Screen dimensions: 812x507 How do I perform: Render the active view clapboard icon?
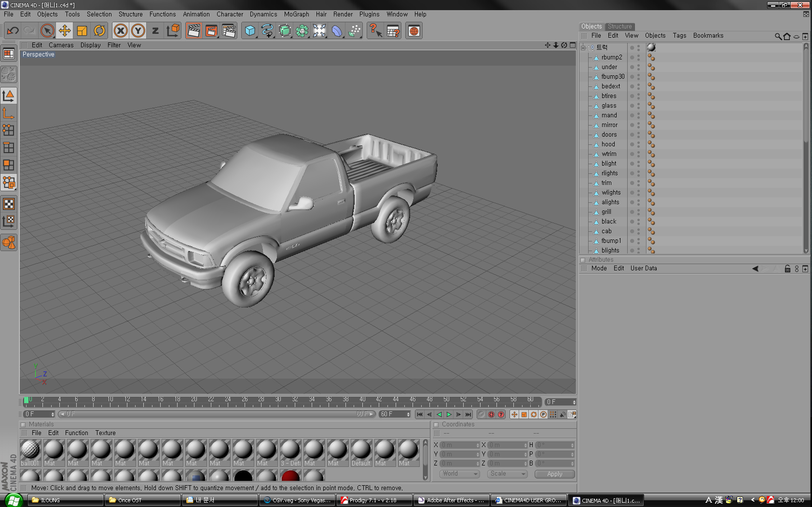coord(194,31)
